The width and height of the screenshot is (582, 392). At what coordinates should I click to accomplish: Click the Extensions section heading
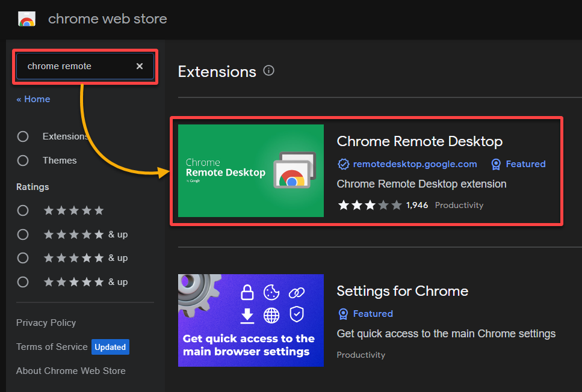click(217, 72)
